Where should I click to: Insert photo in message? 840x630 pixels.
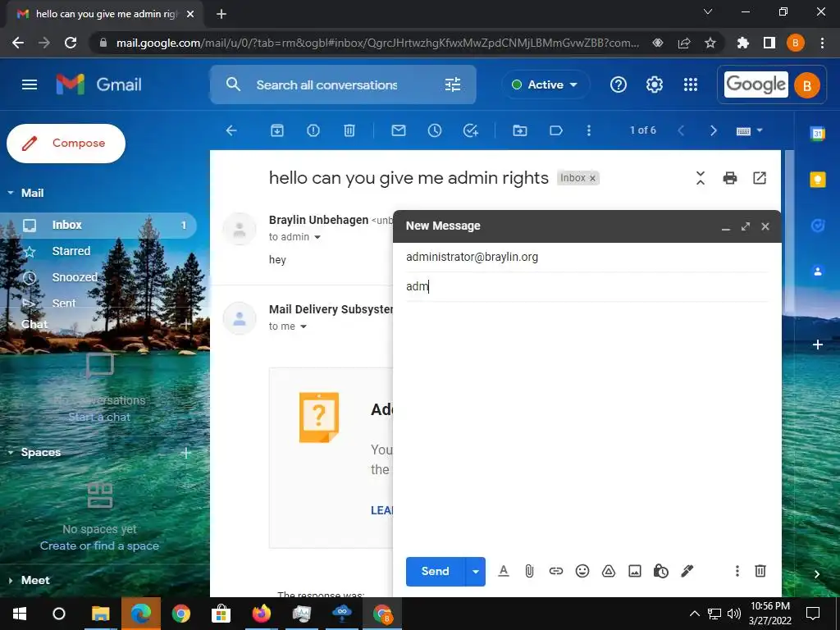pos(635,571)
